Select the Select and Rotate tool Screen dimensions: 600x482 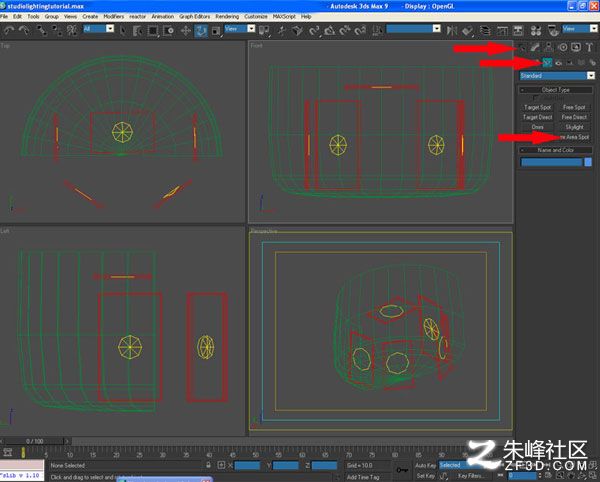(201, 30)
